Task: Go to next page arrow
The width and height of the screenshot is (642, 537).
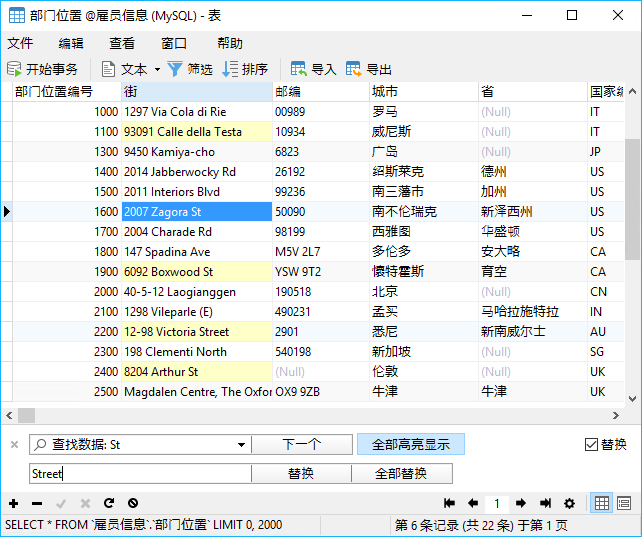Action: pos(521,503)
